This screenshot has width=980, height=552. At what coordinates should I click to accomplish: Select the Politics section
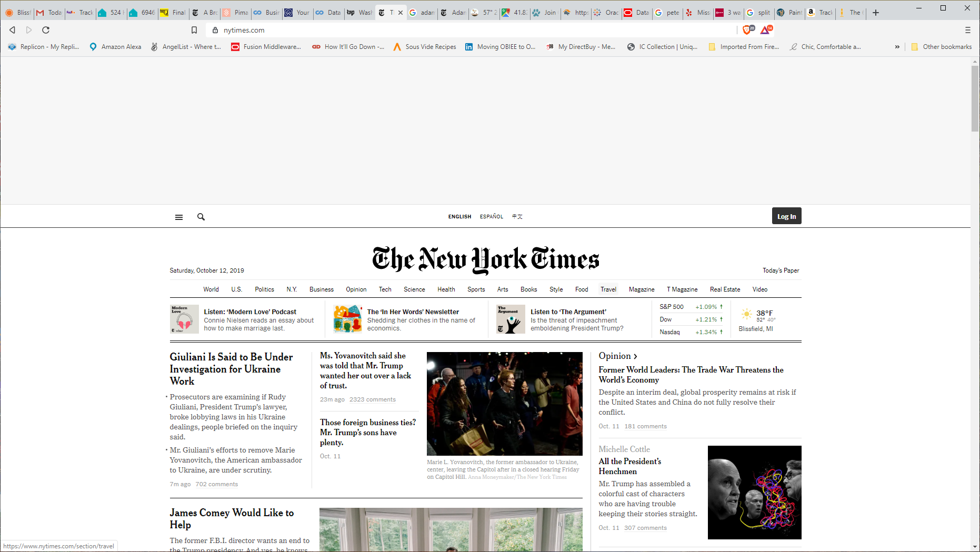click(x=264, y=289)
